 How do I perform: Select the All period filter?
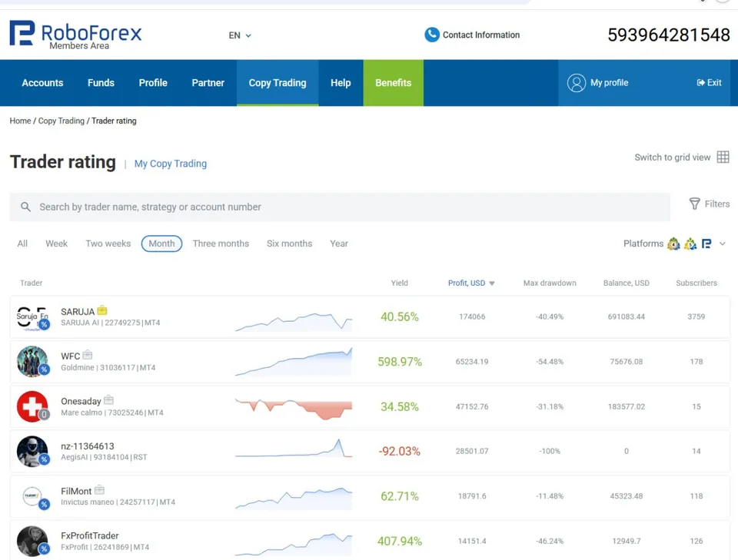tap(22, 244)
